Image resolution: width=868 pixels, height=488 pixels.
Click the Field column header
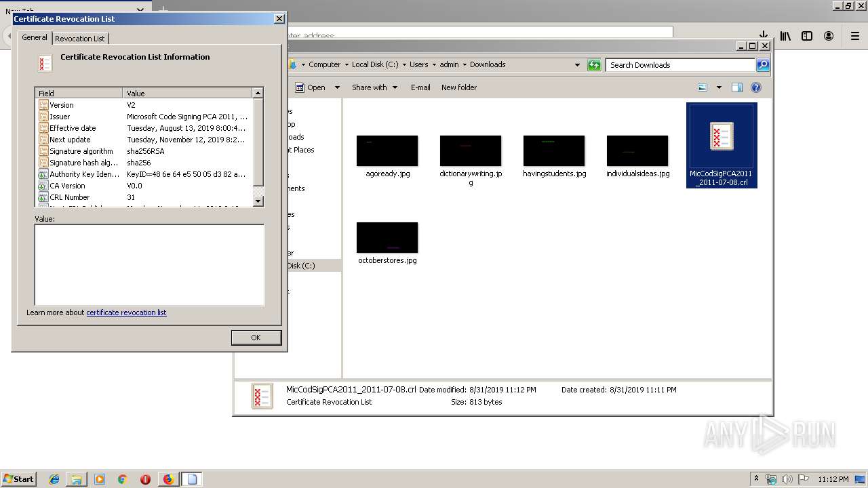click(79, 93)
